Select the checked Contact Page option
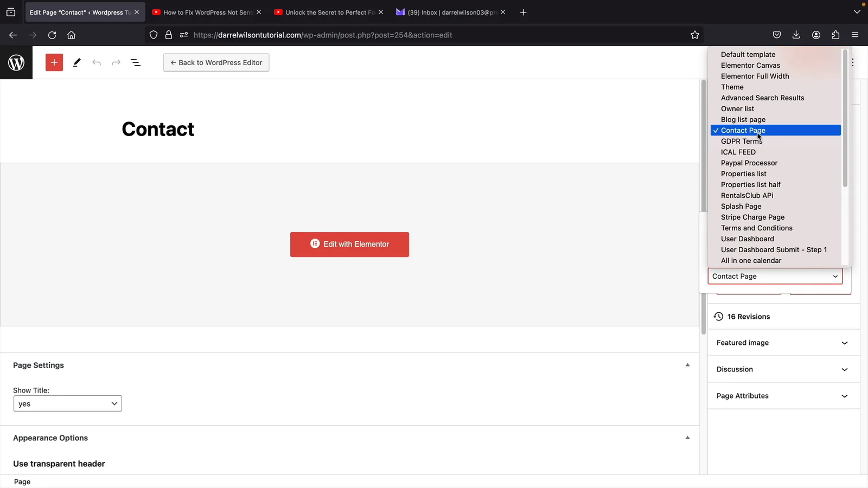The image size is (868, 488). click(x=775, y=130)
